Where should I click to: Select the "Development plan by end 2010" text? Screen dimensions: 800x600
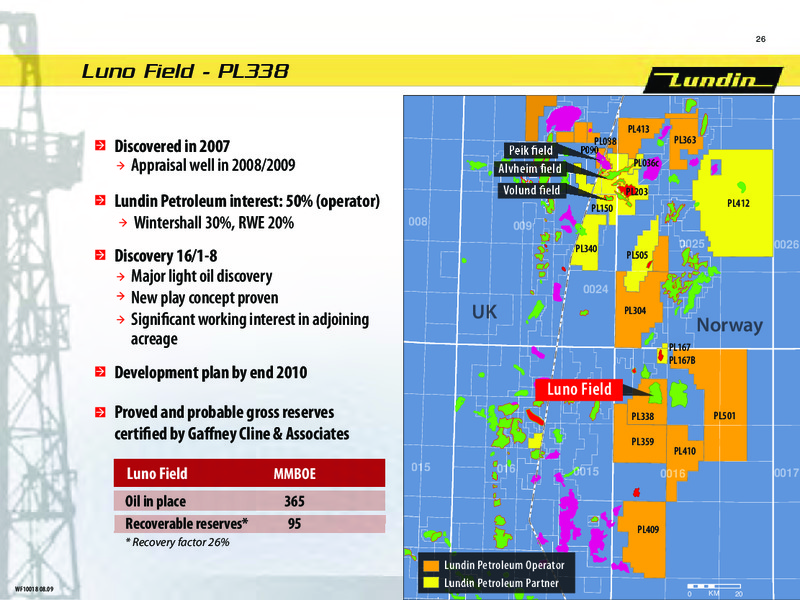point(211,372)
